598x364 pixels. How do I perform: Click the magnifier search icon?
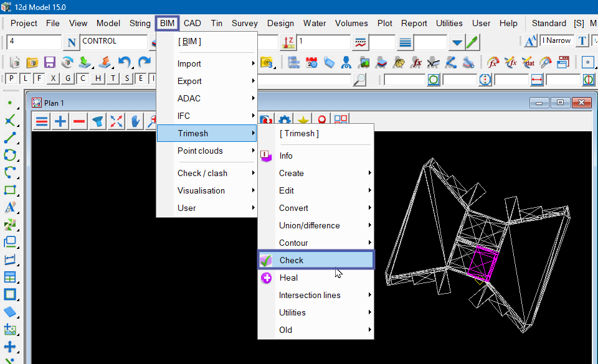point(359,80)
